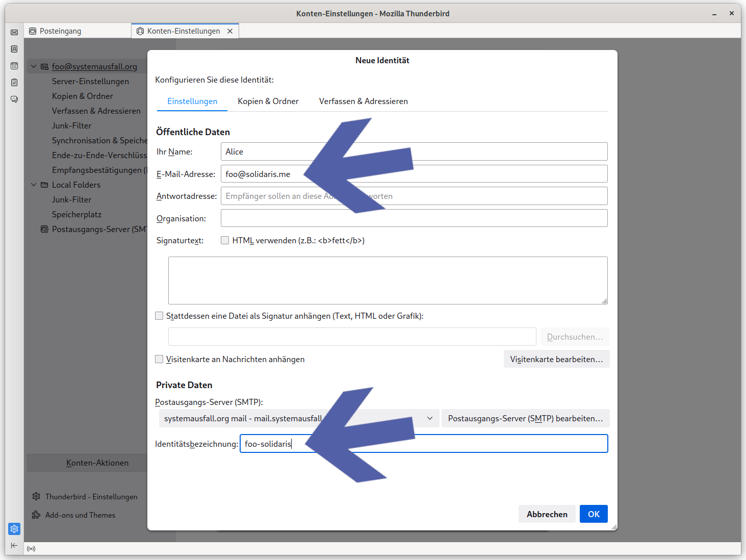This screenshot has width=746, height=560.
Task: Click the settings gear icon in the spaces toolbar
Action: 14,529
